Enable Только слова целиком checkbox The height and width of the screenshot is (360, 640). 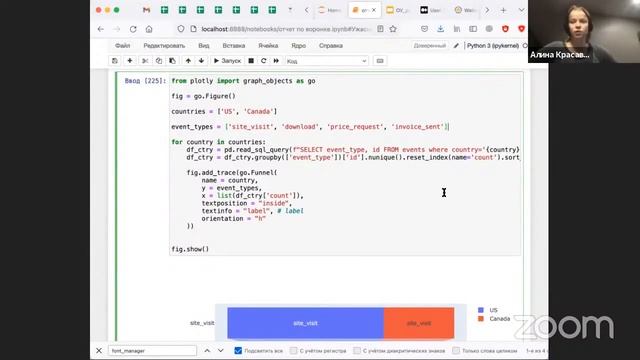pos(456,351)
